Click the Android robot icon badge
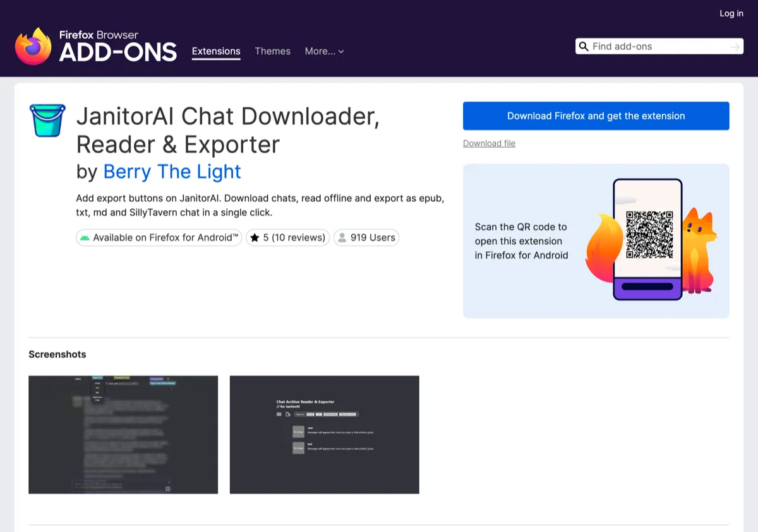 click(x=85, y=237)
